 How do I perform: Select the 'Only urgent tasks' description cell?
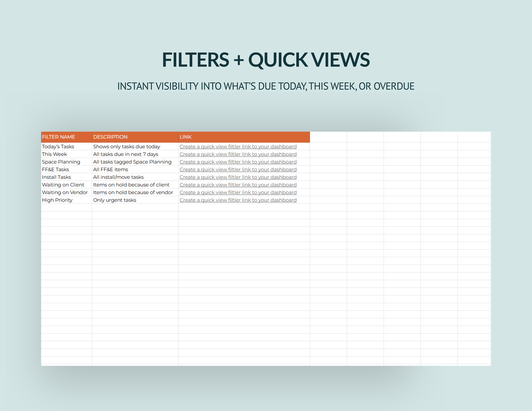[x=114, y=200]
